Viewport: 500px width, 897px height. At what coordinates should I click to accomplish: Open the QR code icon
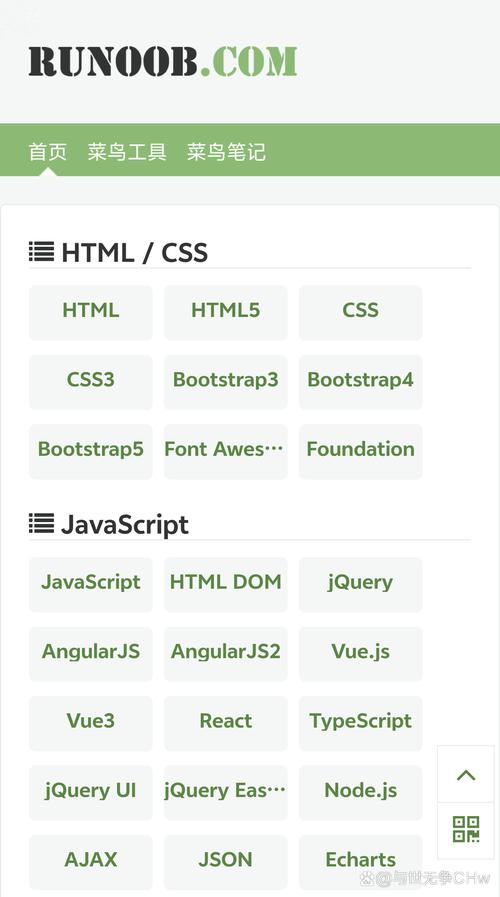pyautogui.click(x=466, y=829)
